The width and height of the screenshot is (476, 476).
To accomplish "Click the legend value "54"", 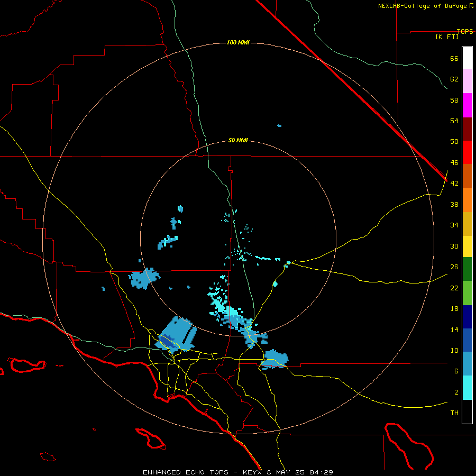I will click(x=454, y=121).
